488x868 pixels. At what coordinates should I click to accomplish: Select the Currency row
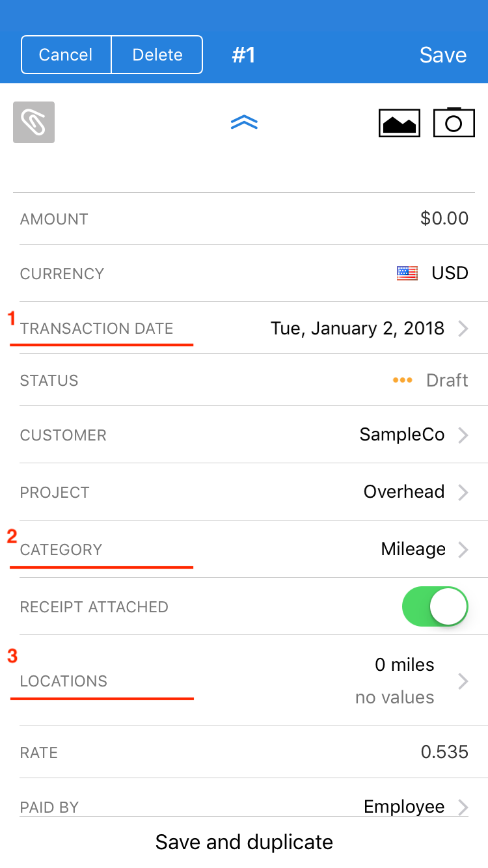click(x=244, y=273)
